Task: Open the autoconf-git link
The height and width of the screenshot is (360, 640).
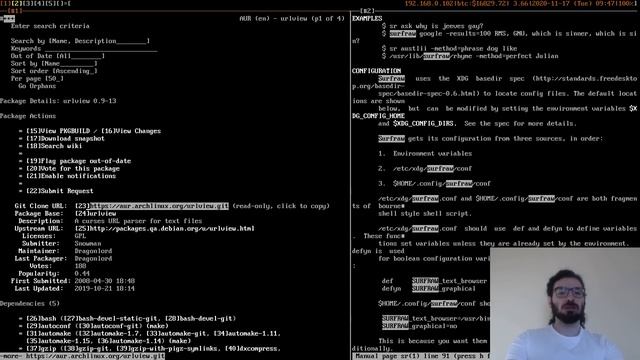Action: 109,326
